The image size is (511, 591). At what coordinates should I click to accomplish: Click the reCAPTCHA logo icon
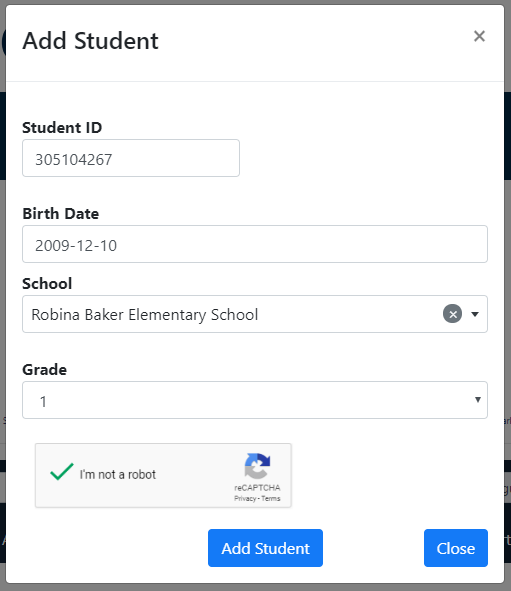click(x=257, y=466)
